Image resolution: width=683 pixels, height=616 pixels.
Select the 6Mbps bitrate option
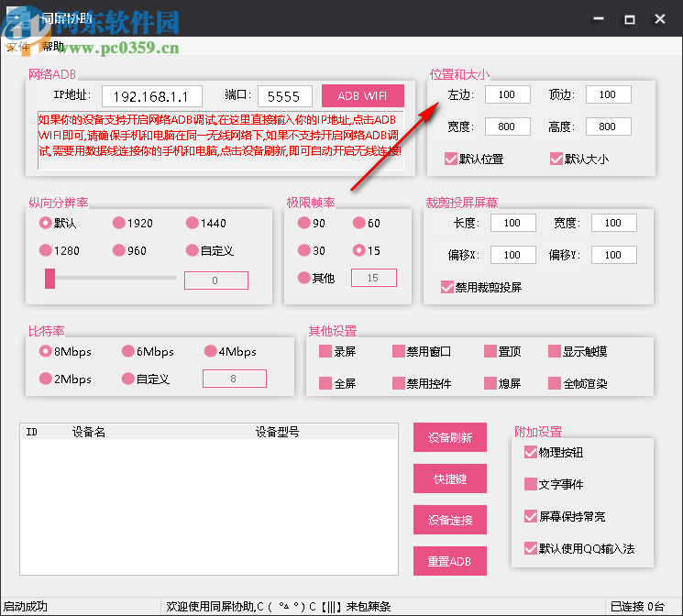pos(128,351)
